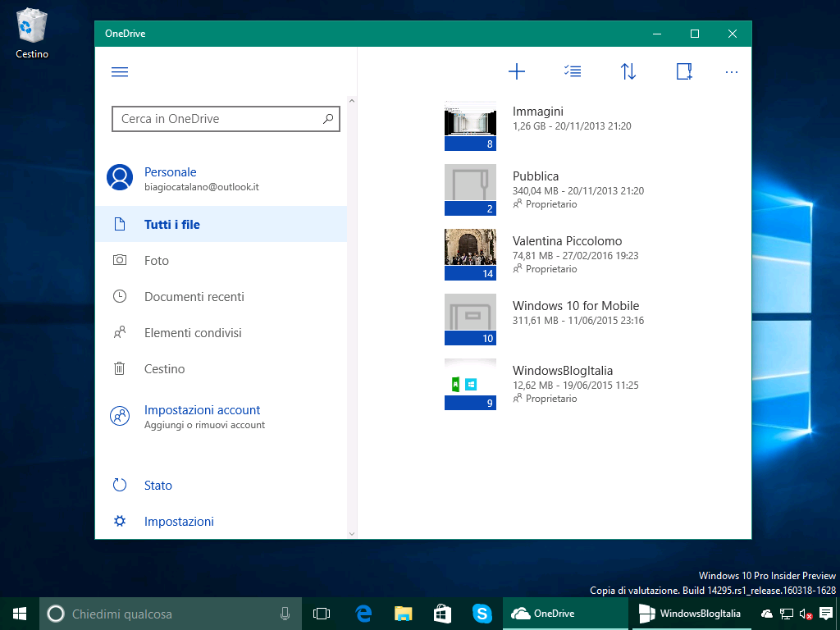
Task: Click the Stato refresh circle icon
Action: tap(120, 485)
